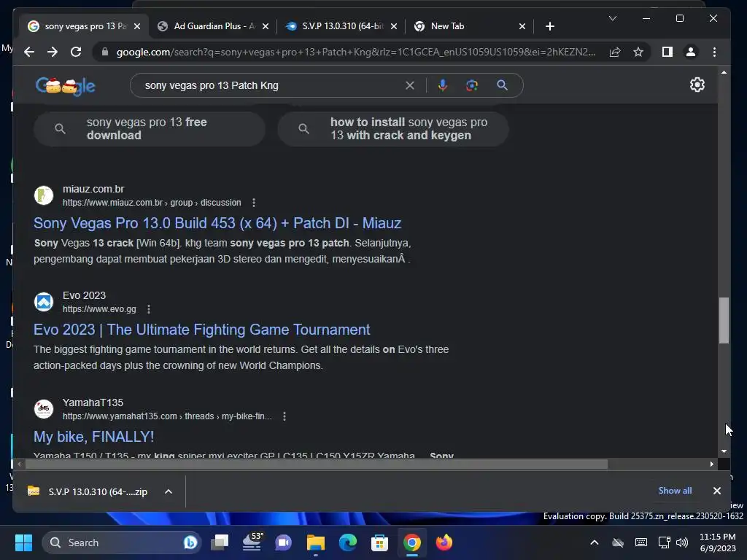Close the S.V.P 13.0.310 tab
The width and height of the screenshot is (747, 560).
point(394,26)
